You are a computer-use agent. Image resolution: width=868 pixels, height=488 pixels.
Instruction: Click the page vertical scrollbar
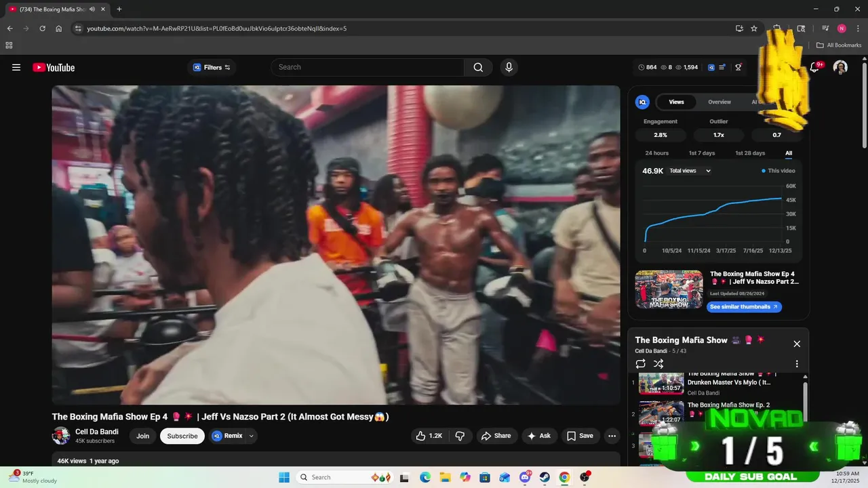(864, 105)
